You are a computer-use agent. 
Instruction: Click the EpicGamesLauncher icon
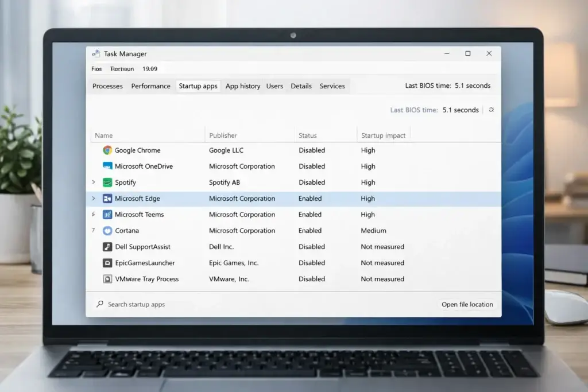coord(107,262)
